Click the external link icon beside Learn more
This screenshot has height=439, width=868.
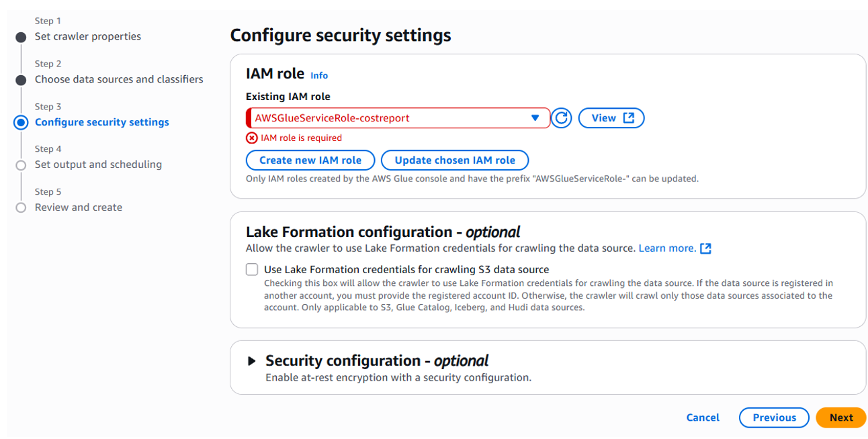(705, 248)
